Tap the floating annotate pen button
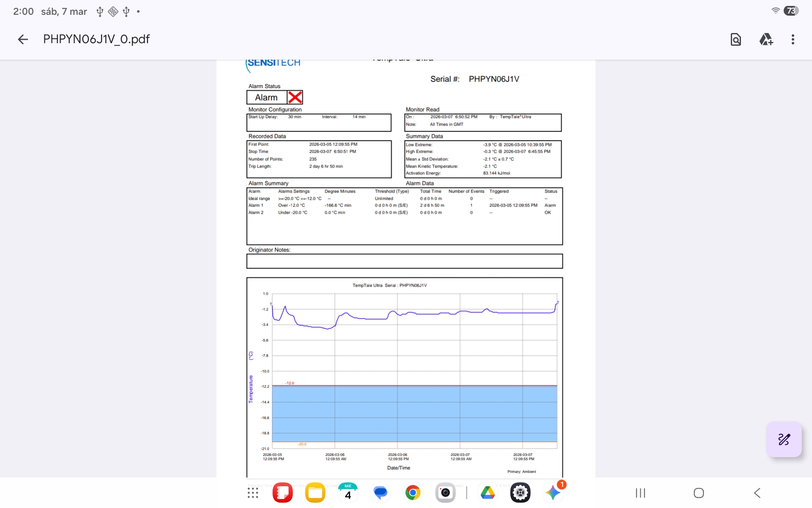This screenshot has height=508, width=812. tap(784, 439)
